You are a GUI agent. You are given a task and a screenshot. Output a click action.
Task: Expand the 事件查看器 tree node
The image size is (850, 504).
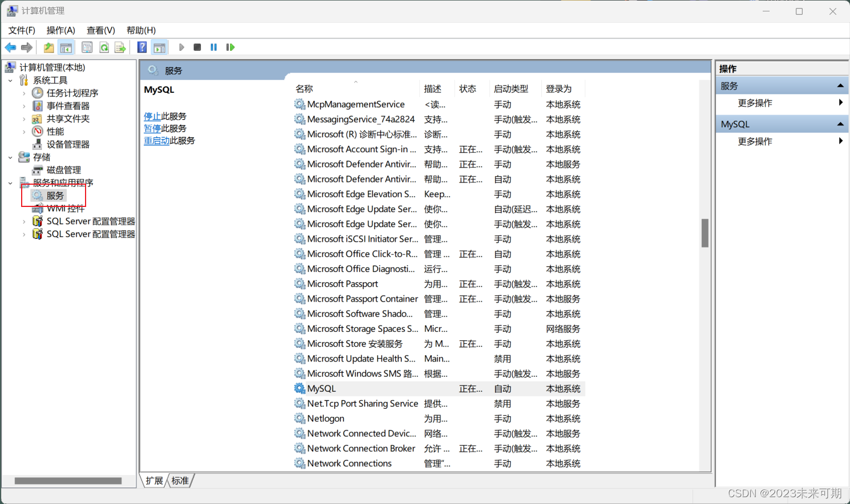[23, 106]
